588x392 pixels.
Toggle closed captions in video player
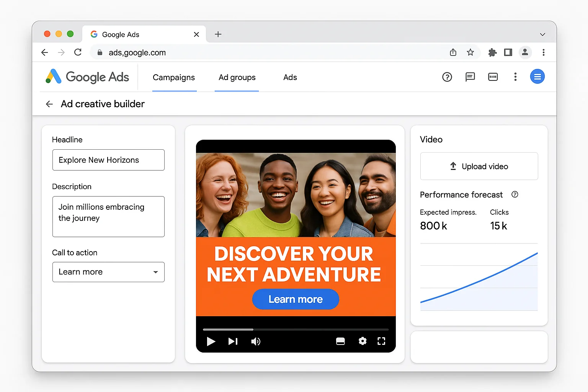(x=340, y=341)
